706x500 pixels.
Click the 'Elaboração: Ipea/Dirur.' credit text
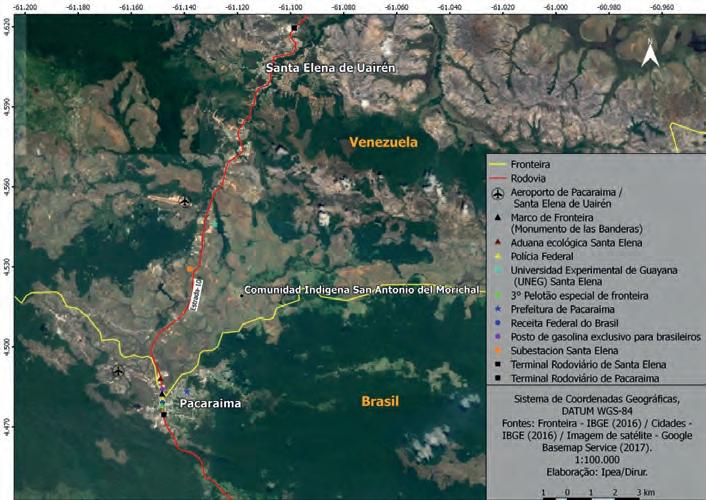pyautogui.click(x=597, y=472)
